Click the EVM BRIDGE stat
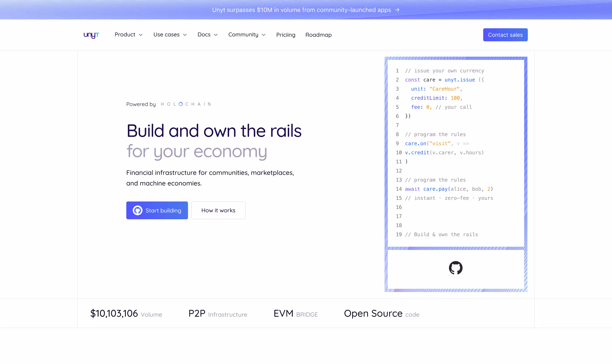Image resolution: width=612 pixels, height=364 pixels. [x=295, y=313]
